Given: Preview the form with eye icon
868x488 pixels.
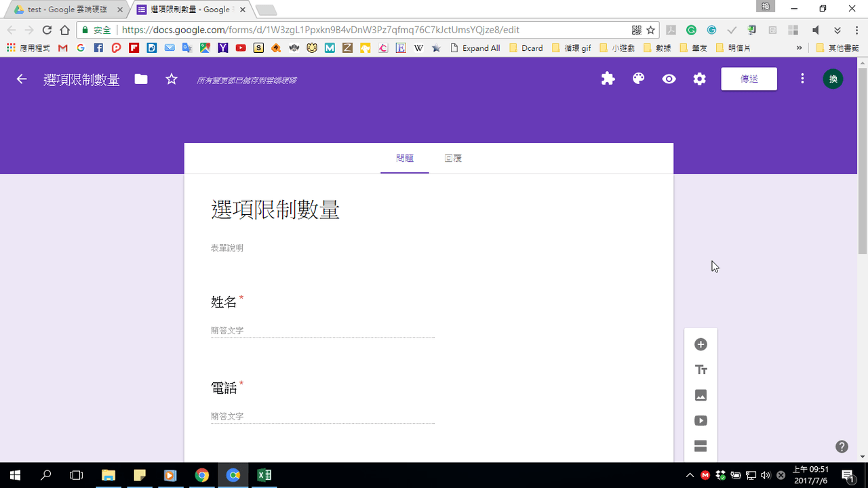Looking at the screenshot, I should point(669,79).
